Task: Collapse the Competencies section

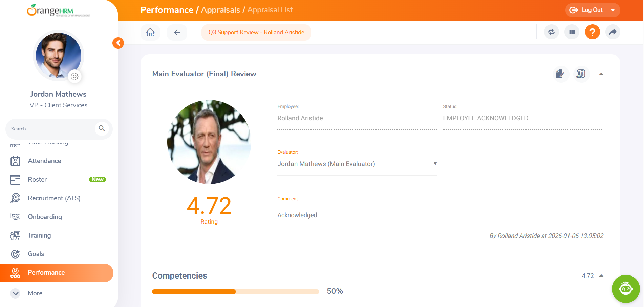Action: coord(601,275)
